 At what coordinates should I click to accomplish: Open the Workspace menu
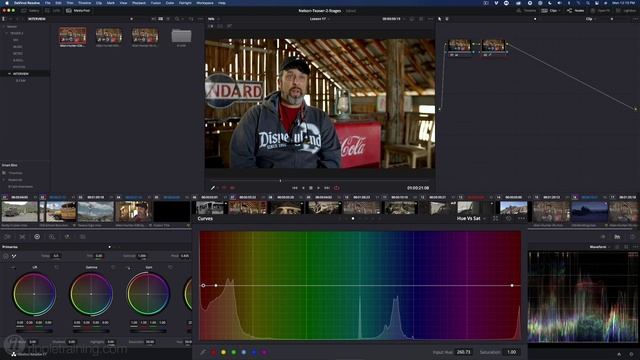(205, 3)
